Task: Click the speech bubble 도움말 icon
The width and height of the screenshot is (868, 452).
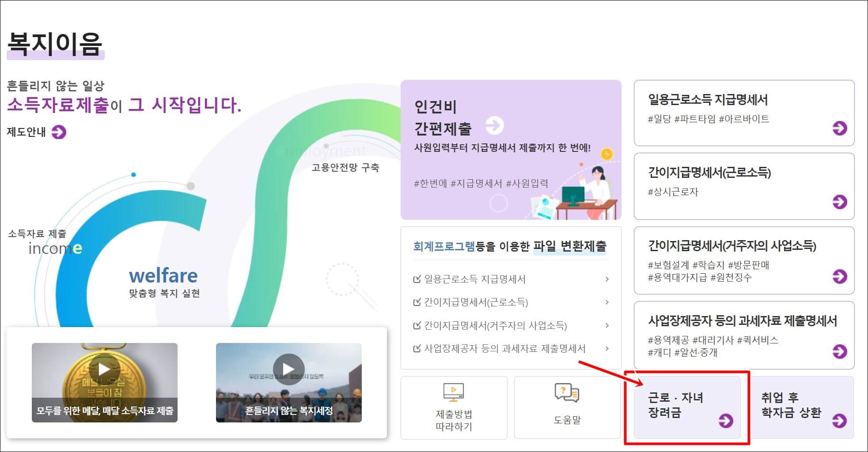Action: (x=567, y=392)
